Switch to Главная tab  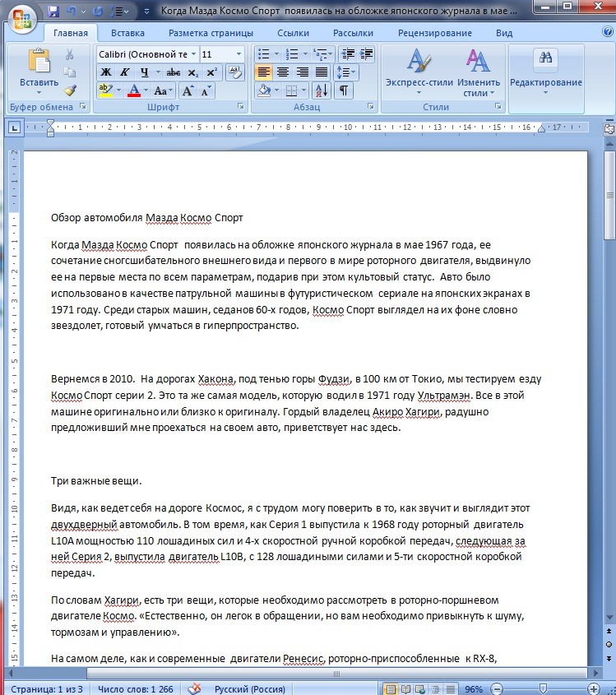click(71, 33)
